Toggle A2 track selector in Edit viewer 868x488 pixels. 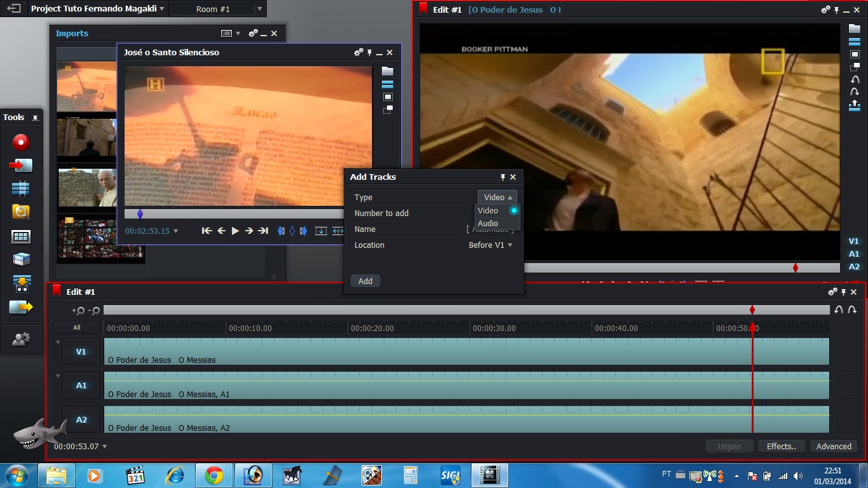tap(853, 267)
